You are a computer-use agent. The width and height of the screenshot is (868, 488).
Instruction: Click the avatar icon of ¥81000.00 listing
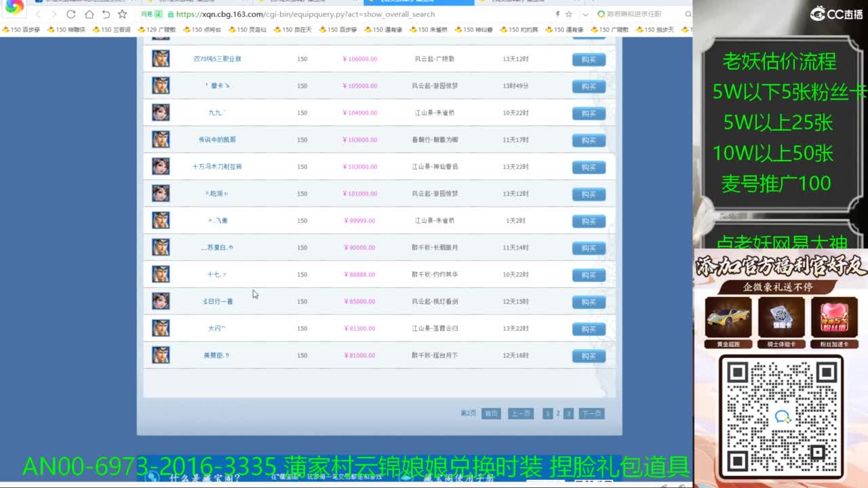click(161, 354)
